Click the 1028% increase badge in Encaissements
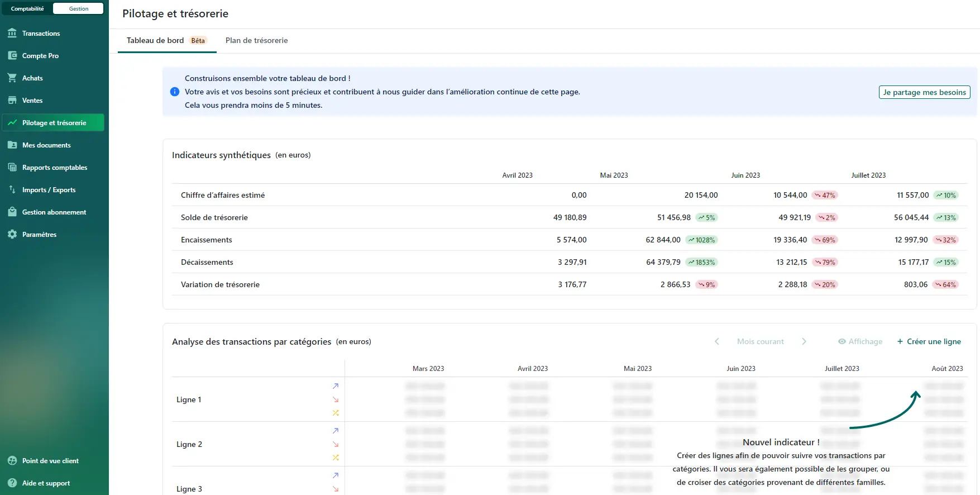Image resolution: width=980 pixels, height=495 pixels. pyautogui.click(x=701, y=240)
